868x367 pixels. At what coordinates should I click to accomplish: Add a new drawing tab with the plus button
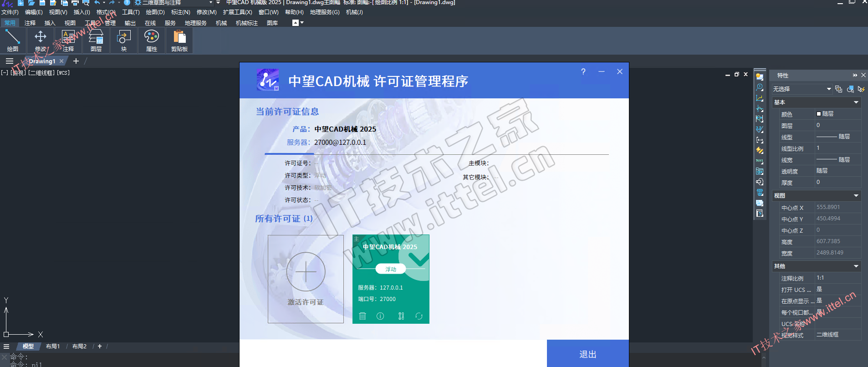pos(76,61)
